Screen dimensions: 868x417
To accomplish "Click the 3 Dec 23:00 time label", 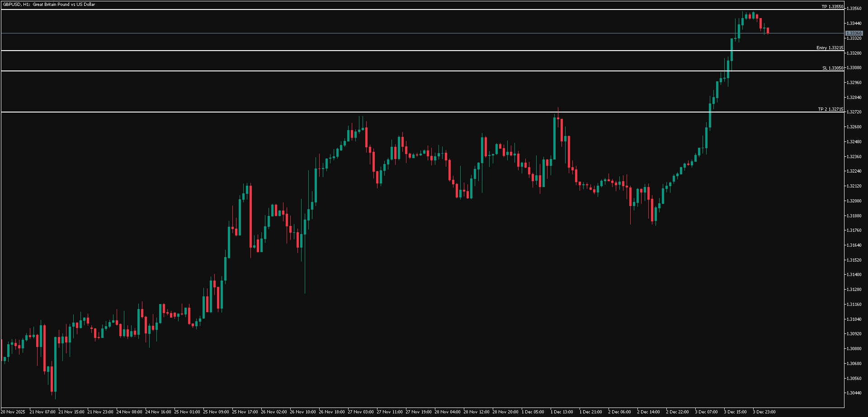I will 764,412.
